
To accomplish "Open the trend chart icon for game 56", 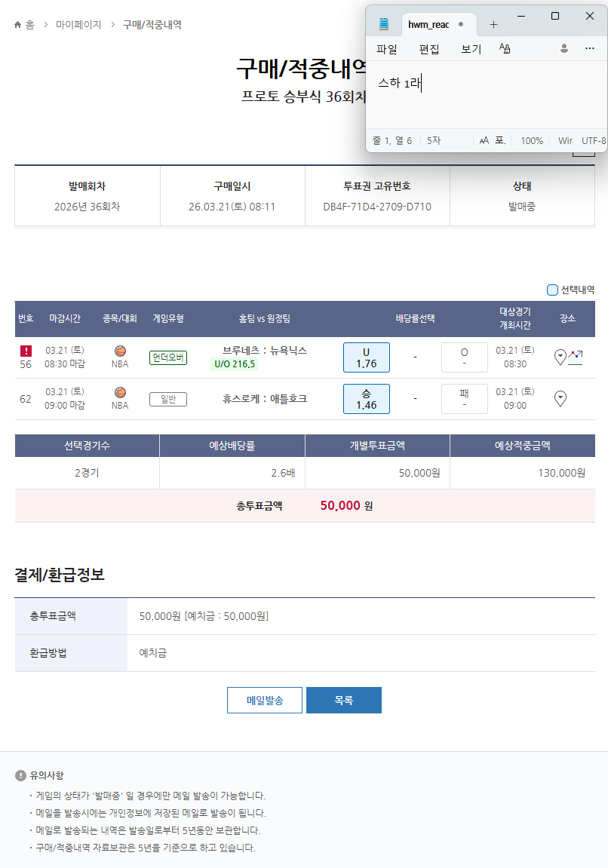I will coord(576,357).
